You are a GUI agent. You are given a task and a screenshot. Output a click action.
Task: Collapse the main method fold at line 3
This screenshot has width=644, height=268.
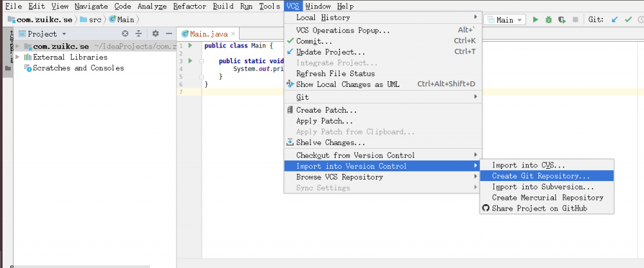pyautogui.click(x=201, y=61)
